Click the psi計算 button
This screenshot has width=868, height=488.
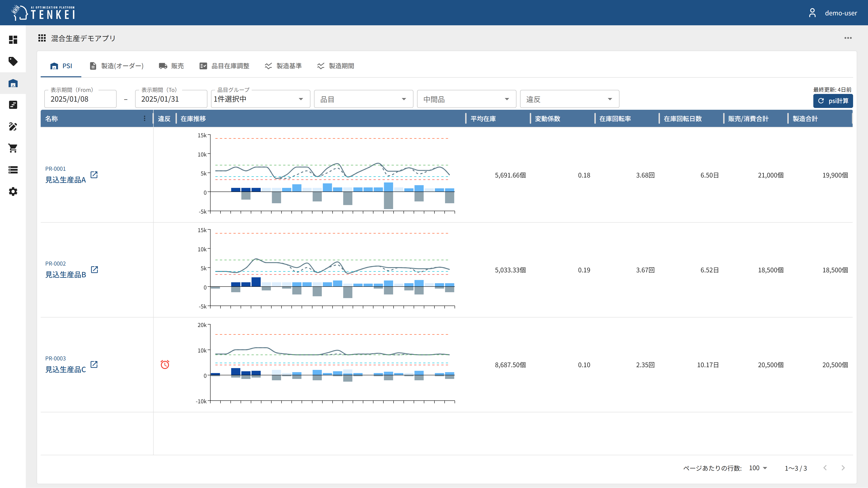[833, 101]
